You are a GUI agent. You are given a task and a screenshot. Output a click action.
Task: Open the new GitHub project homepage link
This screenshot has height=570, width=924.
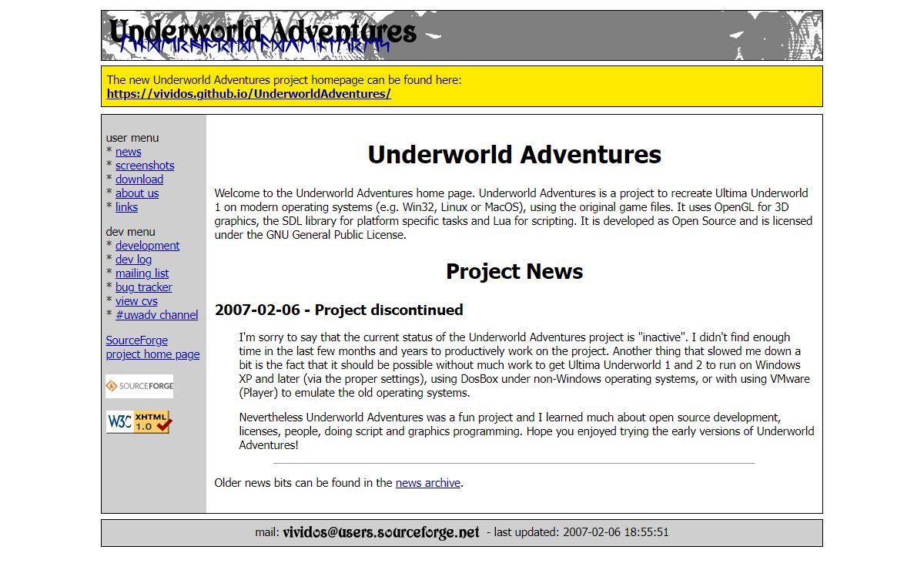[x=249, y=94]
